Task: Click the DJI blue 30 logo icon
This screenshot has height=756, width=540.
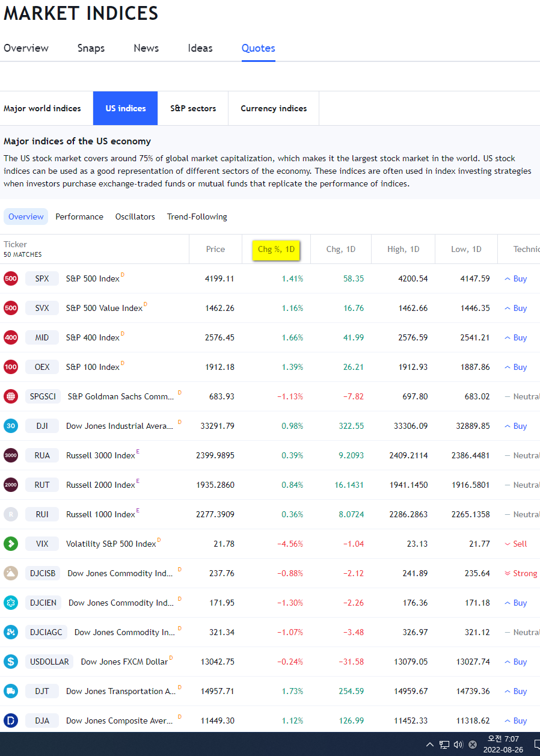Action: tap(11, 426)
